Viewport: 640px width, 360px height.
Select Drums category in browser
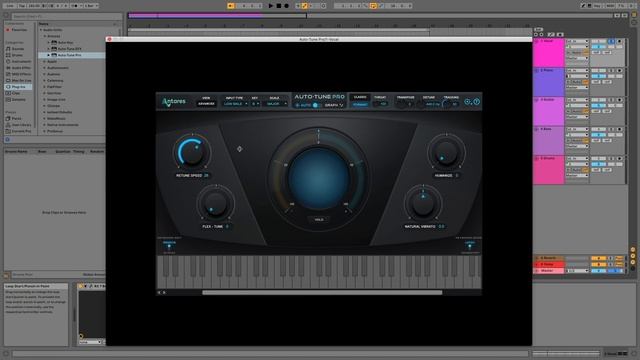click(17, 55)
